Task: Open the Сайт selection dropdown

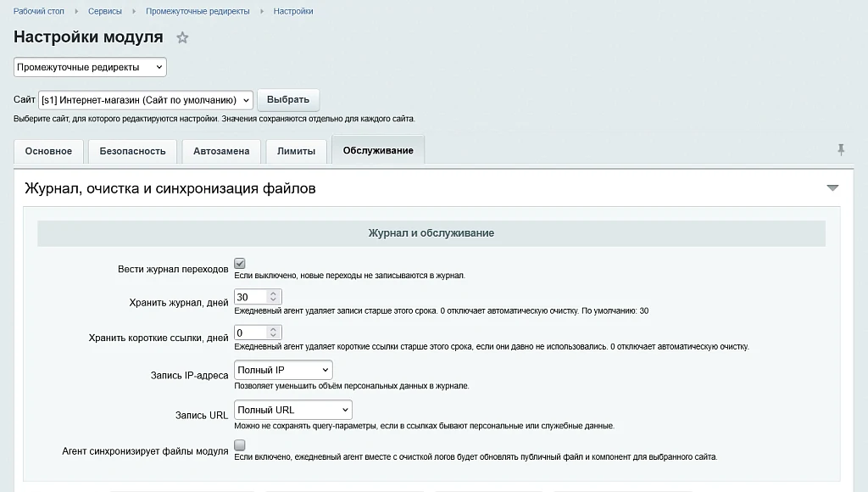Action: (x=146, y=100)
